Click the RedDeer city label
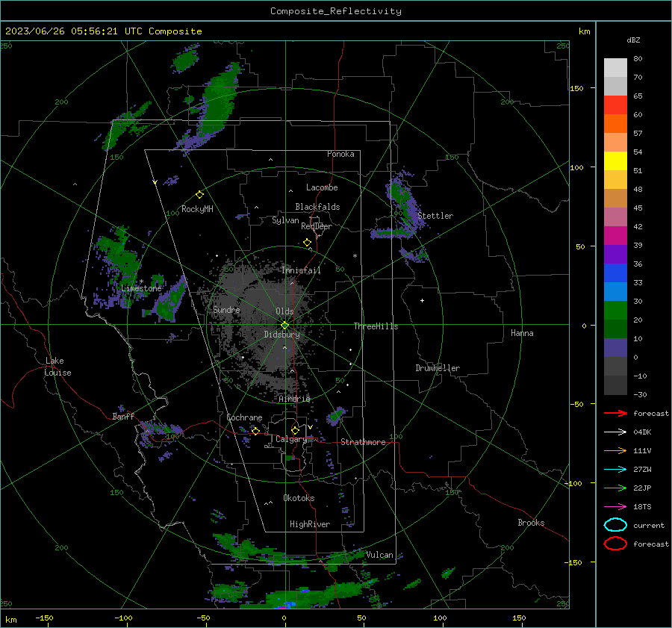The width and height of the screenshot is (672, 628). pyautogui.click(x=317, y=226)
